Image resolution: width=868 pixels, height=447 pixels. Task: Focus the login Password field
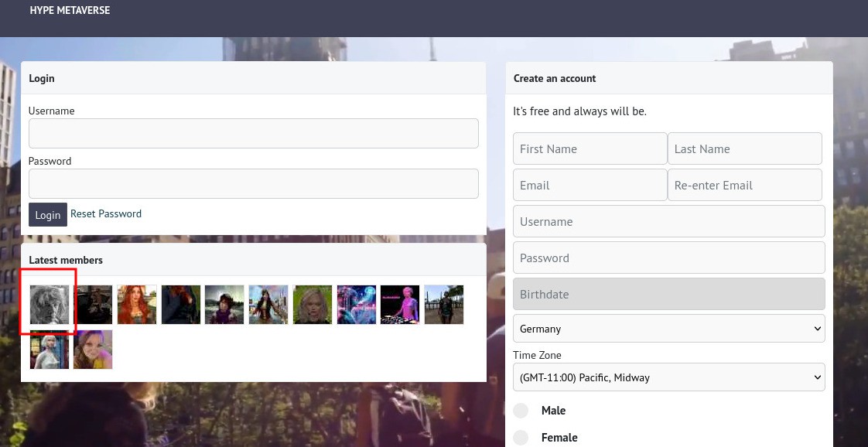pos(253,183)
